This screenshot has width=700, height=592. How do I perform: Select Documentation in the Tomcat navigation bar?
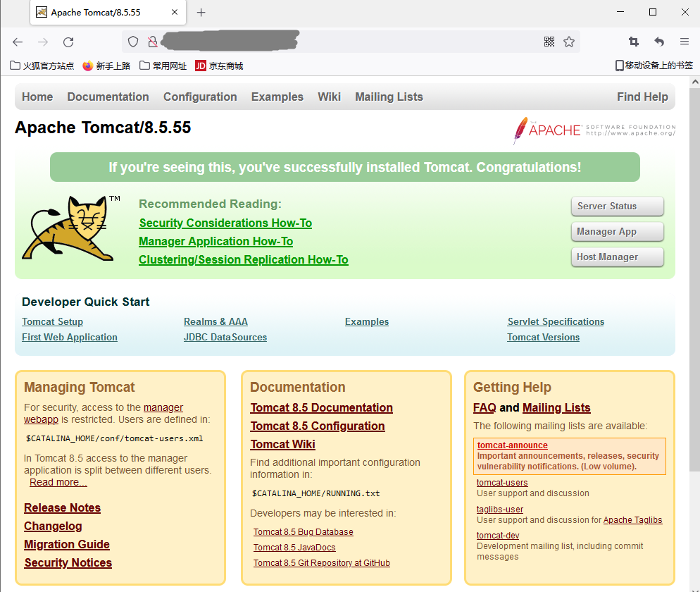click(x=108, y=97)
